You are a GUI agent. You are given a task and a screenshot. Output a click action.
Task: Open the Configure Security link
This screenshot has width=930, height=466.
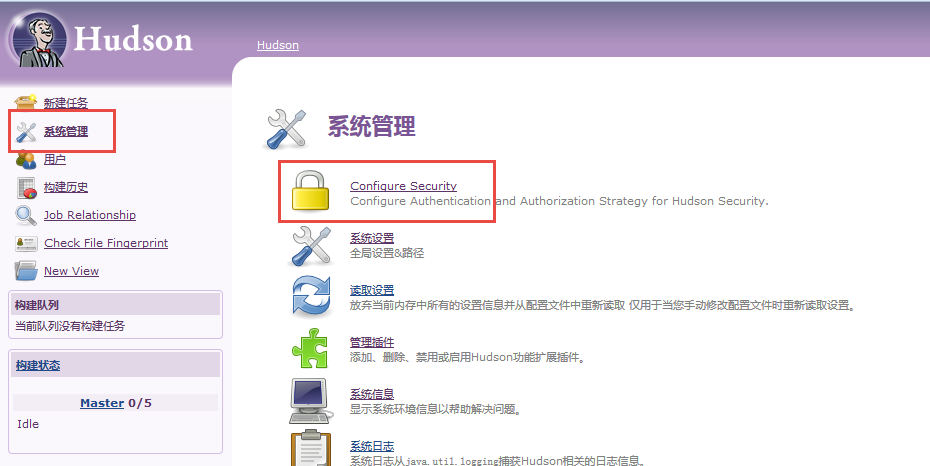tap(403, 186)
